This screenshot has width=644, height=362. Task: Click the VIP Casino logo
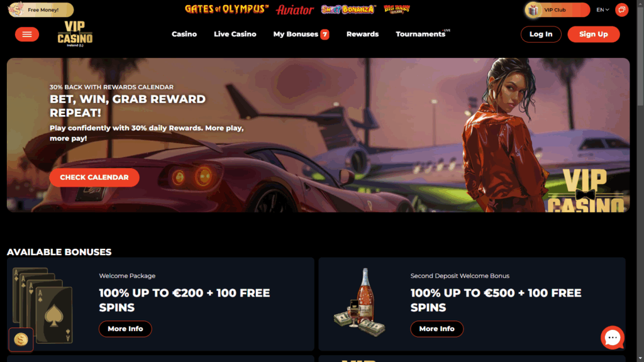(75, 34)
